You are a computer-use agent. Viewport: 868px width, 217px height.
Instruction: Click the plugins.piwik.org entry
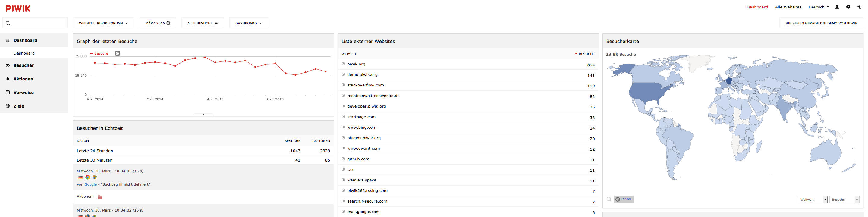pos(364,138)
